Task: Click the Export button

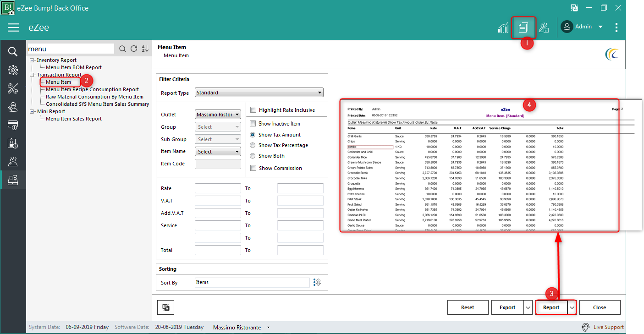Action: 507,307
